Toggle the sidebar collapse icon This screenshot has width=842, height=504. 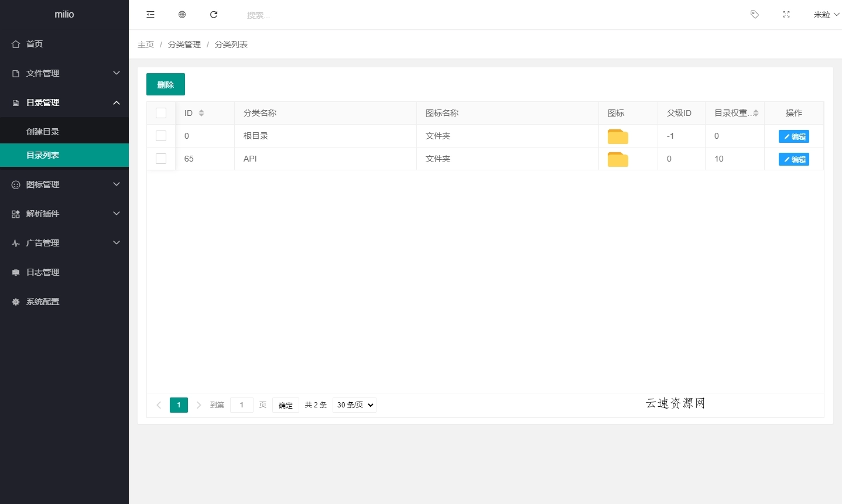pos(150,14)
